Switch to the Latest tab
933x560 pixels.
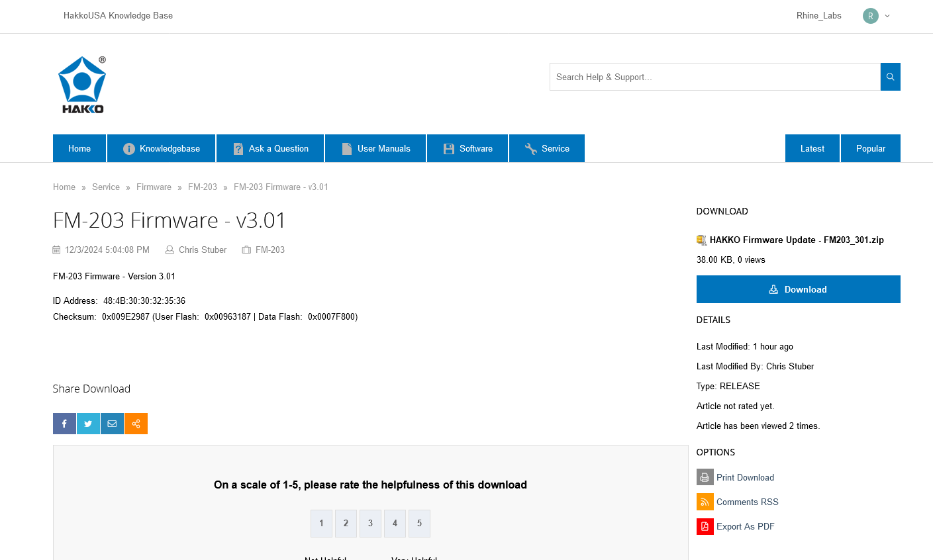tap(812, 148)
